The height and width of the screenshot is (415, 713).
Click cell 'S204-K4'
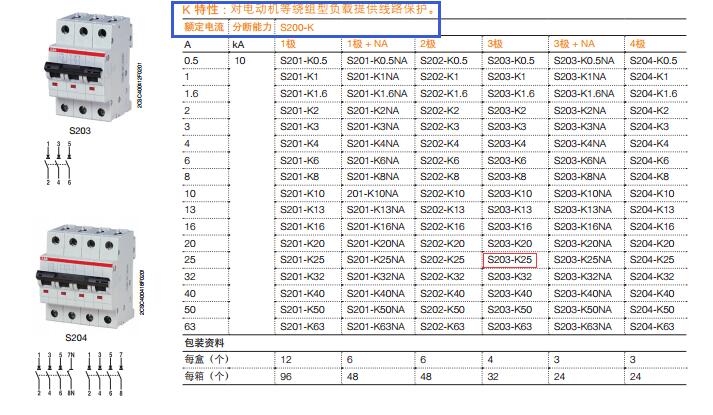coord(649,144)
